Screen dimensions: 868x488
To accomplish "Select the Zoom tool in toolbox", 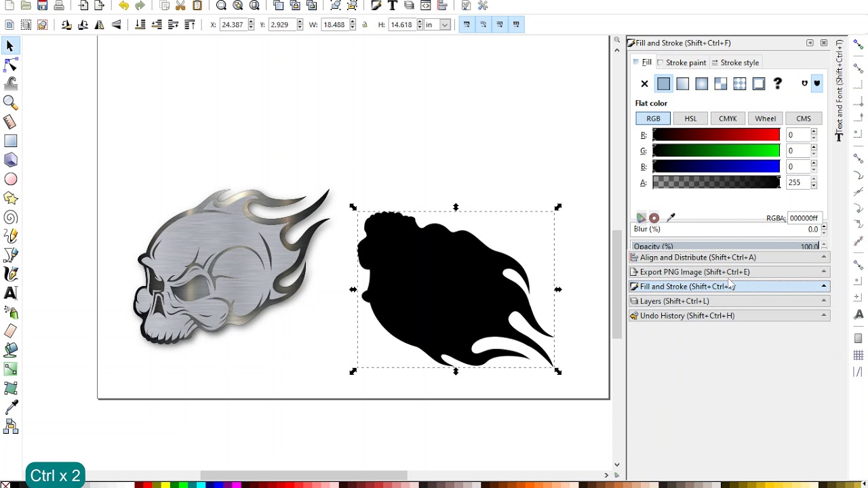I will point(10,102).
